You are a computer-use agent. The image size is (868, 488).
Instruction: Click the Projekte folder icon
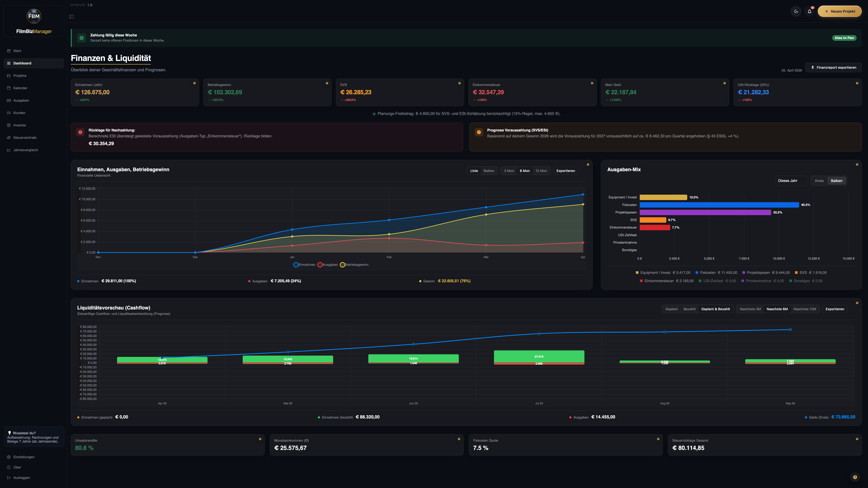pyautogui.click(x=9, y=76)
